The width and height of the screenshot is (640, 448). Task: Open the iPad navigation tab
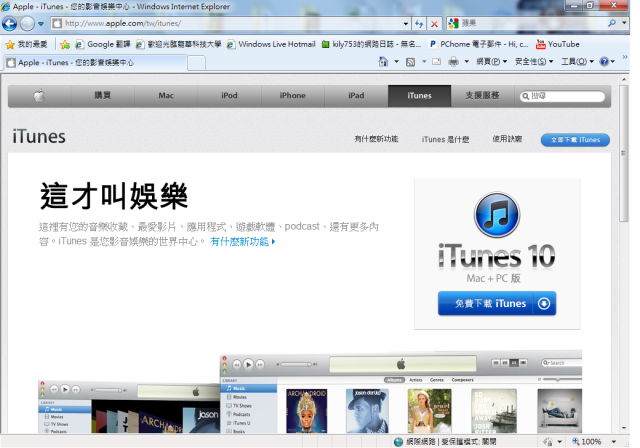[x=356, y=96]
